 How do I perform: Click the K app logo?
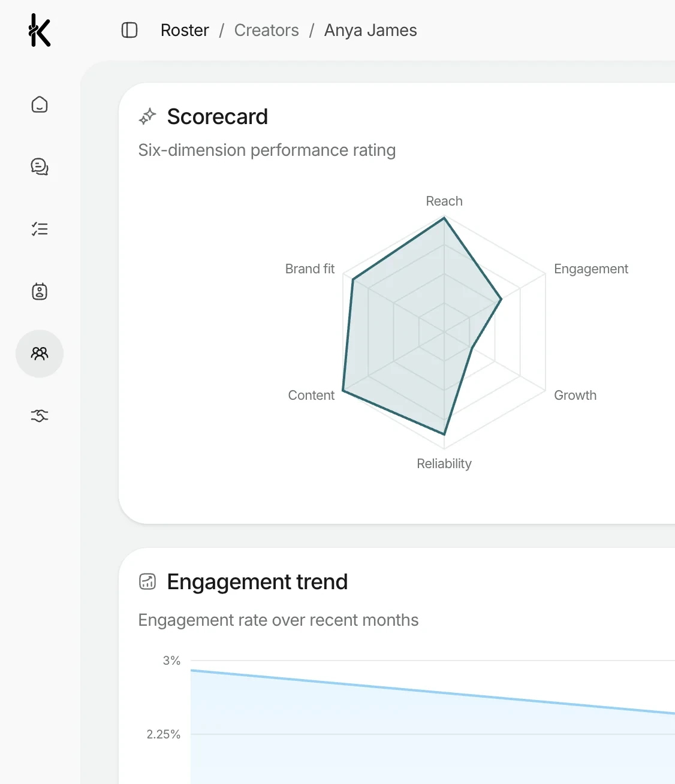(40, 30)
